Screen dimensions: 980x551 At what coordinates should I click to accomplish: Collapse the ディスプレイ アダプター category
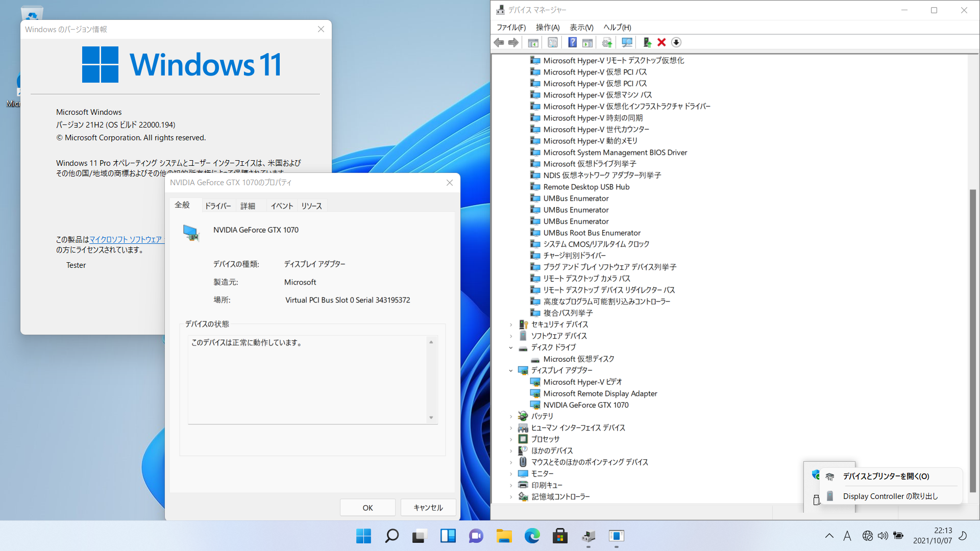511,370
